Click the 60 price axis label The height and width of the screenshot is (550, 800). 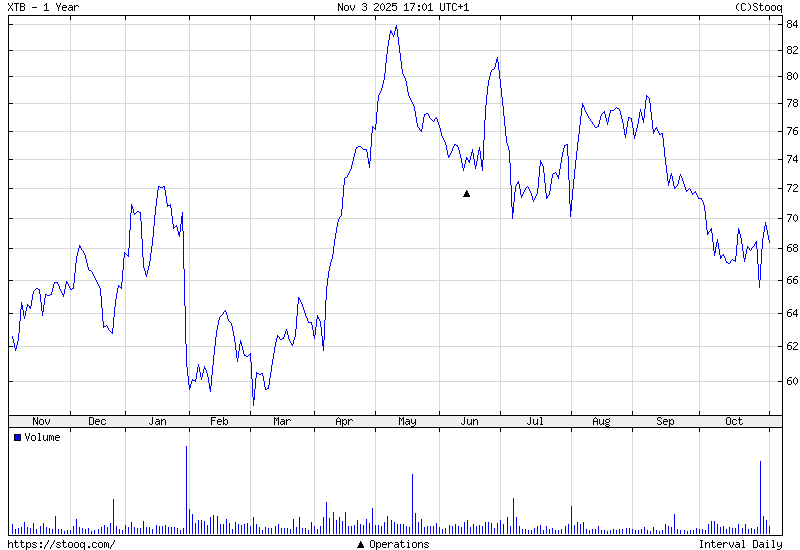coord(790,381)
